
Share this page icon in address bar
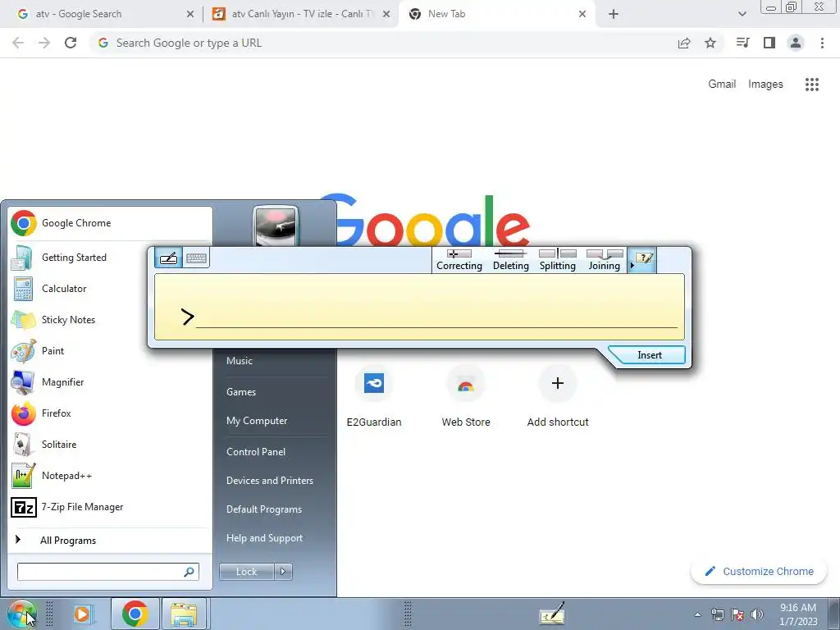point(684,43)
